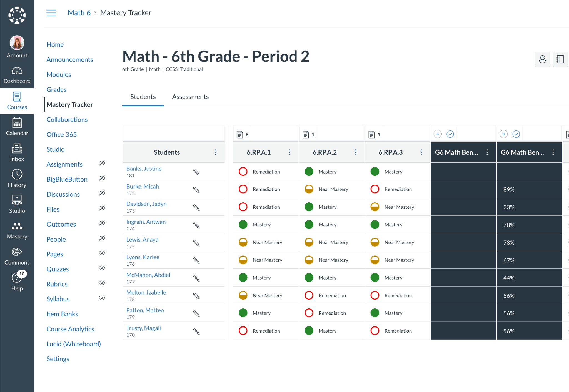Screen dimensions: 569x392
Task: Open Studio in global navigation sidebar
Action: pyautogui.click(x=17, y=204)
